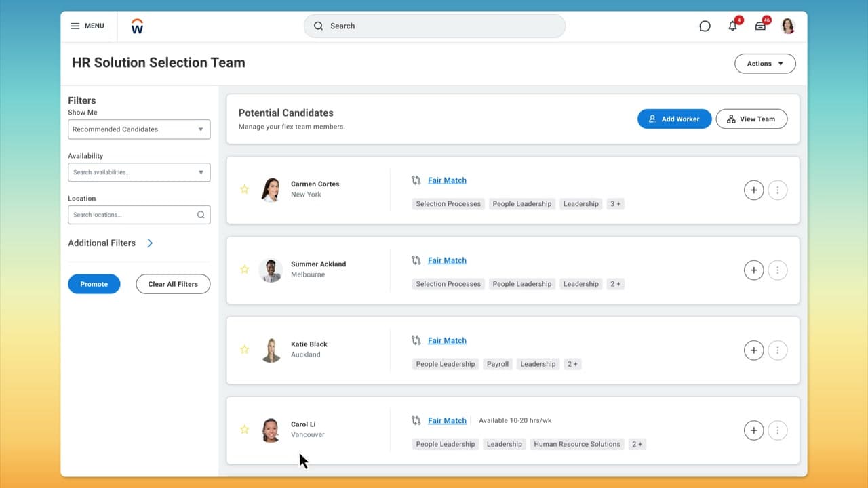Screen dimensions: 868x488
Task: Open the user profile avatar
Action: pos(788,26)
